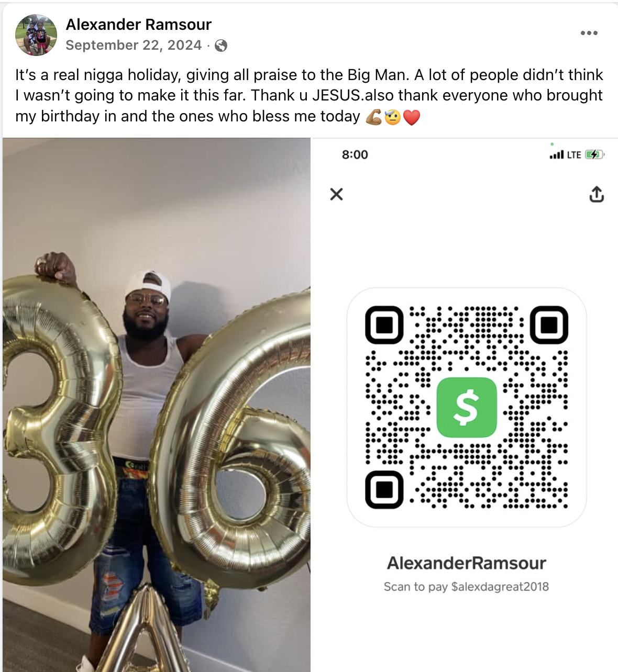The height and width of the screenshot is (672, 618).
Task: Click the cellular signal bars icon
Action: (x=557, y=154)
